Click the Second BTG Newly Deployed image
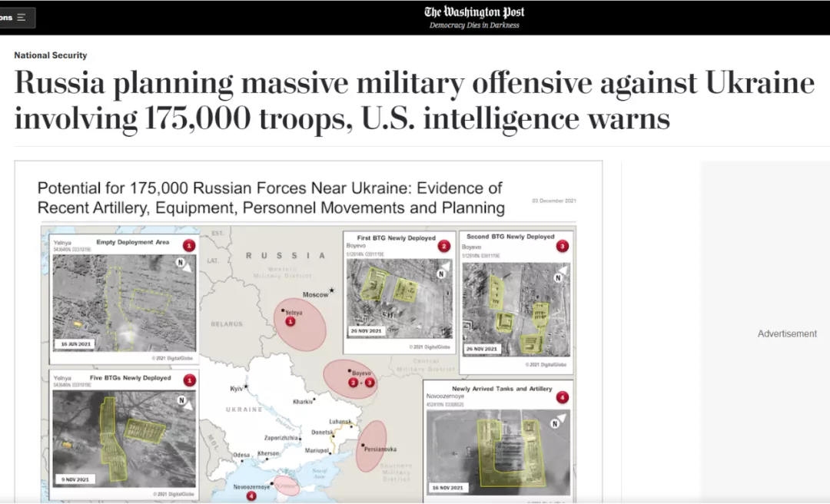 pyautogui.click(x=516, y=309)
